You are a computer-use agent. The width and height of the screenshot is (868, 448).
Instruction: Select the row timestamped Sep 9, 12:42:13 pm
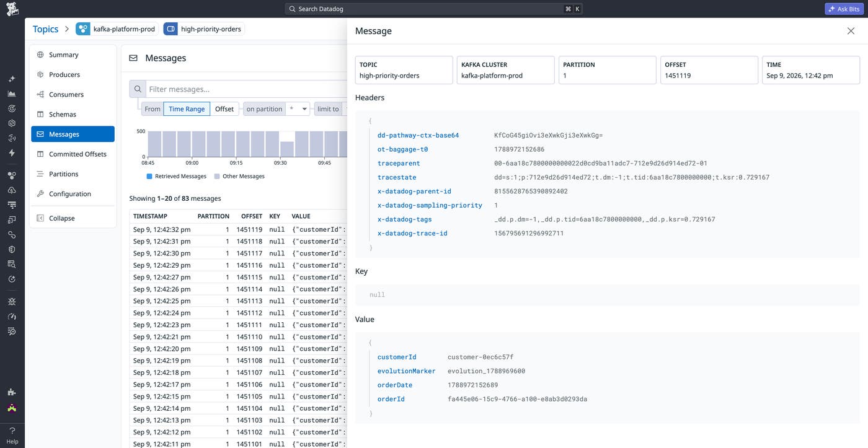238,420
